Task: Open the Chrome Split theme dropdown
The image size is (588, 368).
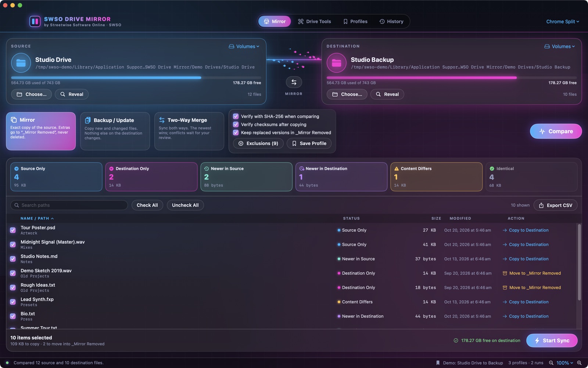Action: coord(563,22)
